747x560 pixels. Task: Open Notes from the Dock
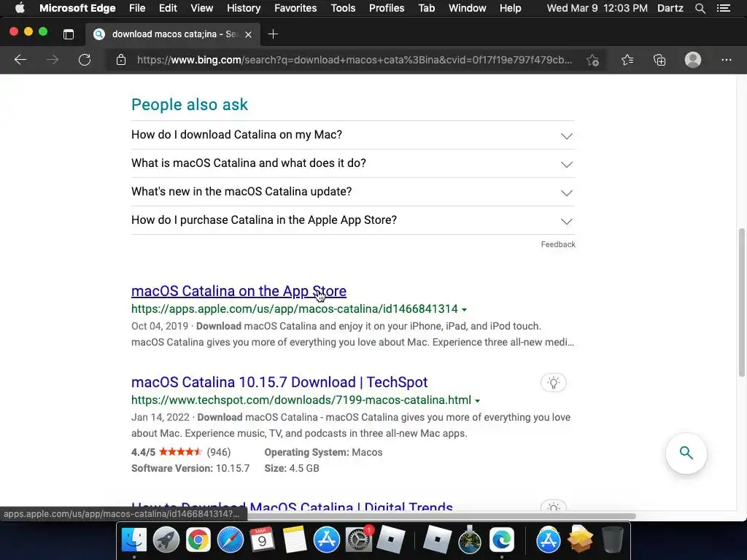pyautogui.click(x=295, y=540)
